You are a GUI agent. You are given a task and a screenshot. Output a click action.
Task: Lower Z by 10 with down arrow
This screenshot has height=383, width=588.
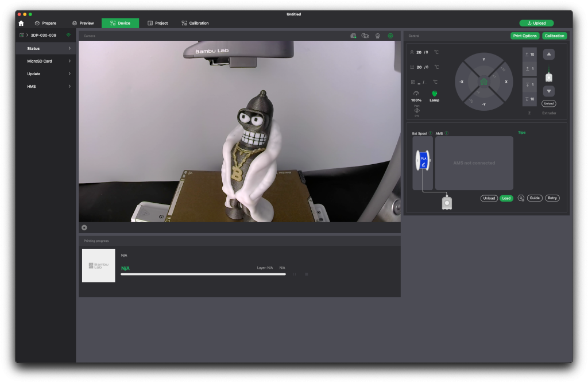coord(529,99)
